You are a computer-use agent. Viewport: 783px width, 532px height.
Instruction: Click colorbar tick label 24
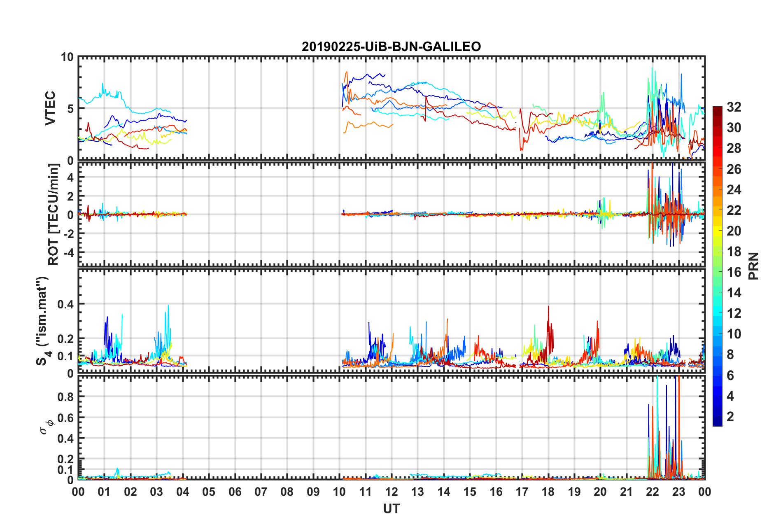click(x=734, y=189)
